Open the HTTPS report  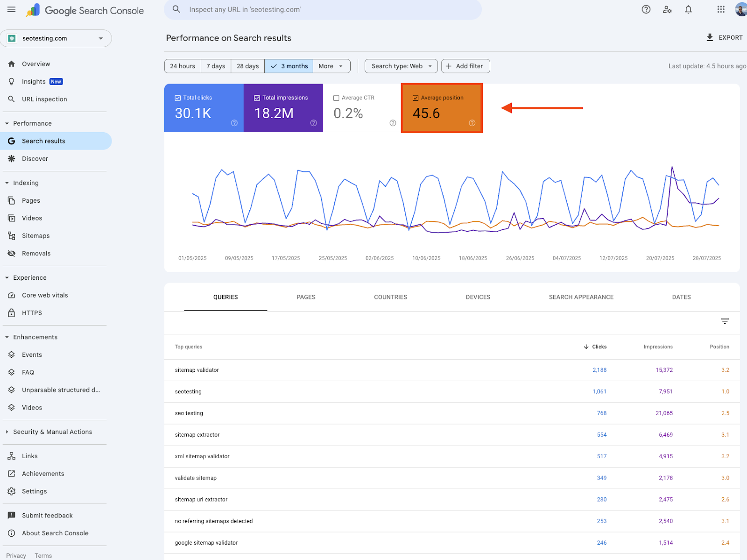(32, 312)
